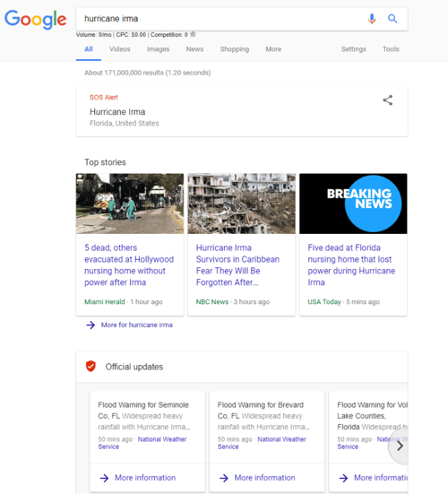
Task: Click arrow icon under Seminole flood warning
Action: click(104, 478)
